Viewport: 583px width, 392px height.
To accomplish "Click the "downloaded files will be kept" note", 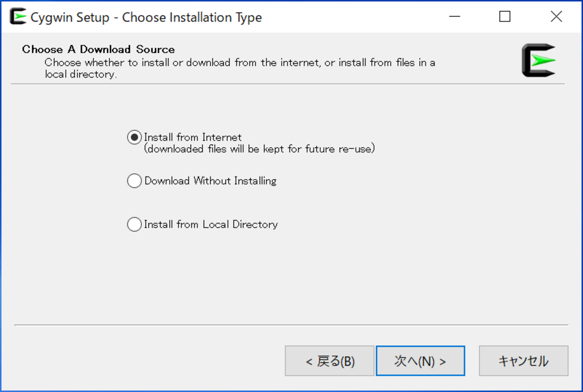I will [259, 149].
